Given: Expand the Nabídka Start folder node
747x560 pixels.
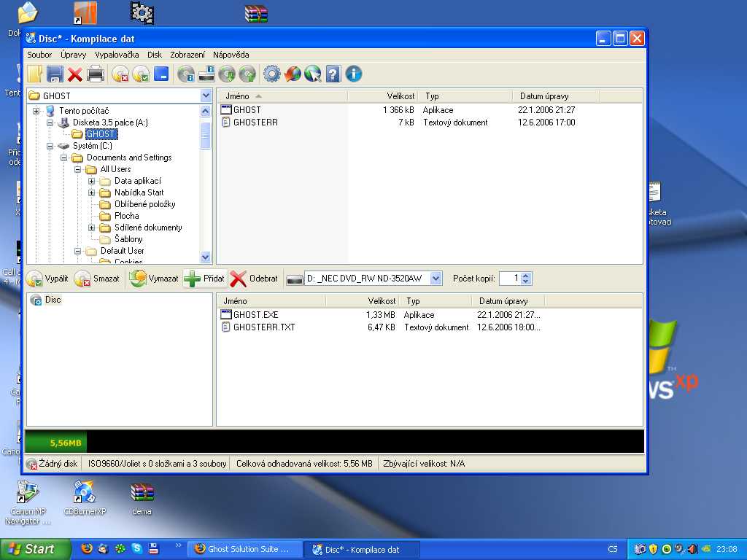Looking at the screenshot, I should coord(91,192).
